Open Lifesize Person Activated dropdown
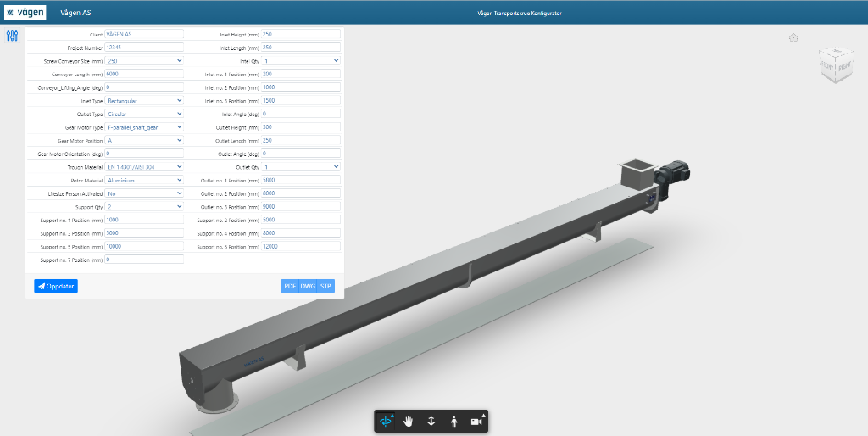This screenshot has height=436, width=868. [x=144, y=193]
